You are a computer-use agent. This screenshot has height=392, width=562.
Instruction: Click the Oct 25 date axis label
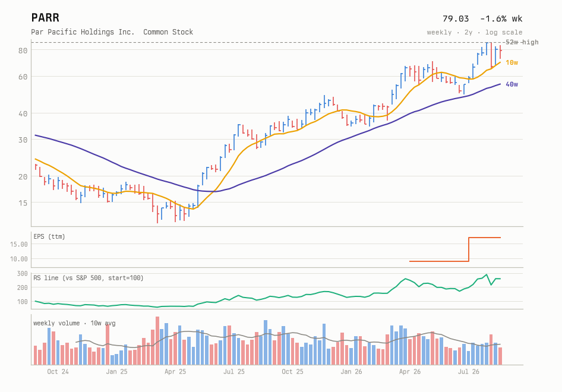coord(292,372)
